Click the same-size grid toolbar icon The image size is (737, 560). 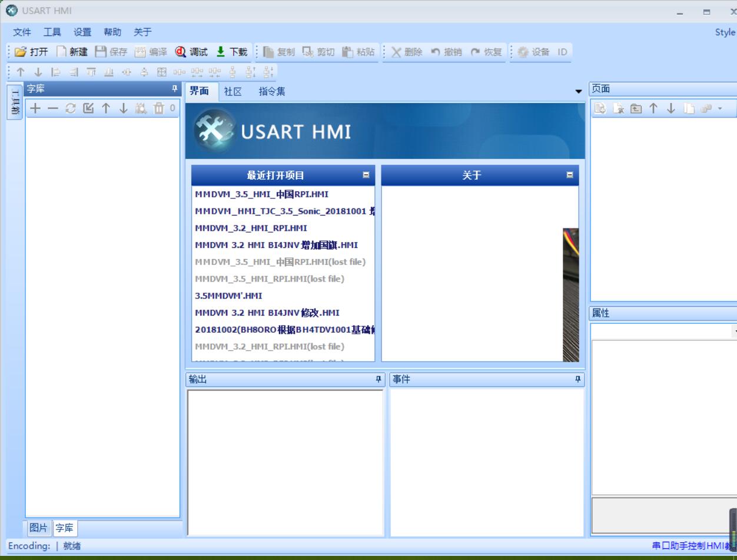pos(162,72)
